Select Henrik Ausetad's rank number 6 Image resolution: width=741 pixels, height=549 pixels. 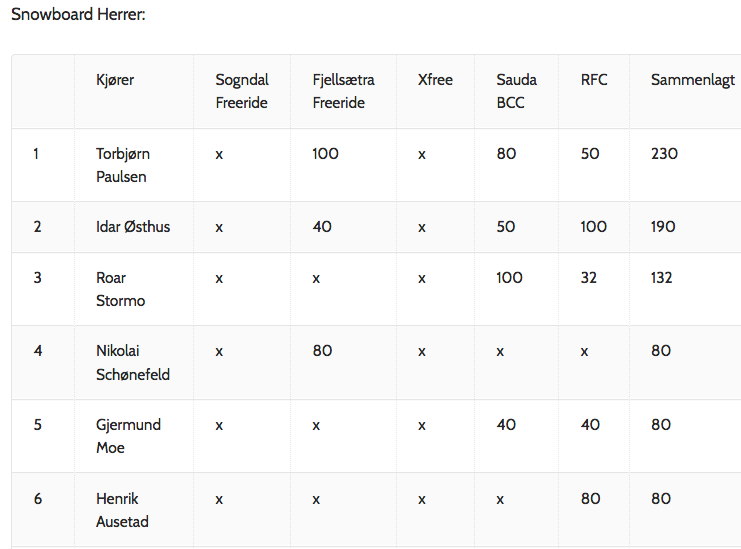(38, 498)
